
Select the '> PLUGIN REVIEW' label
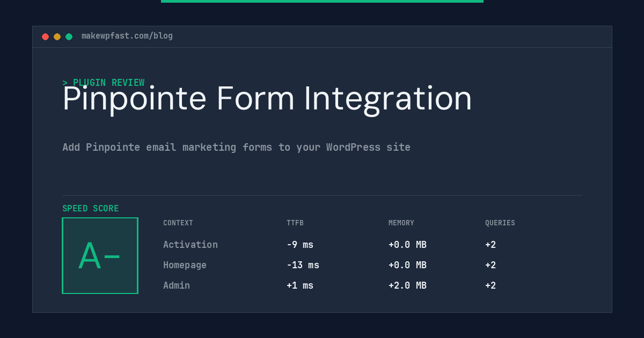104,83
